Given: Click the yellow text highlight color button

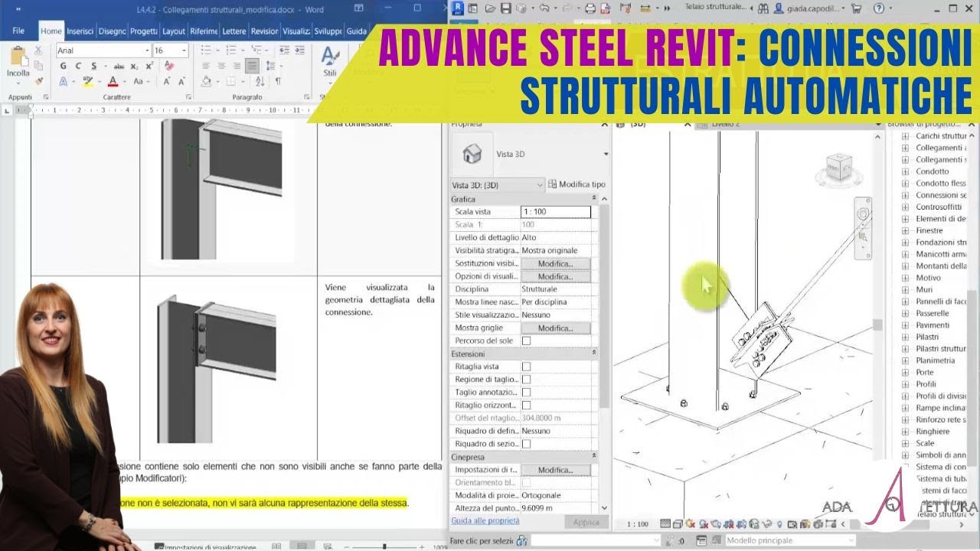Looking at the screenshot, I should click(x=87, y=81).
